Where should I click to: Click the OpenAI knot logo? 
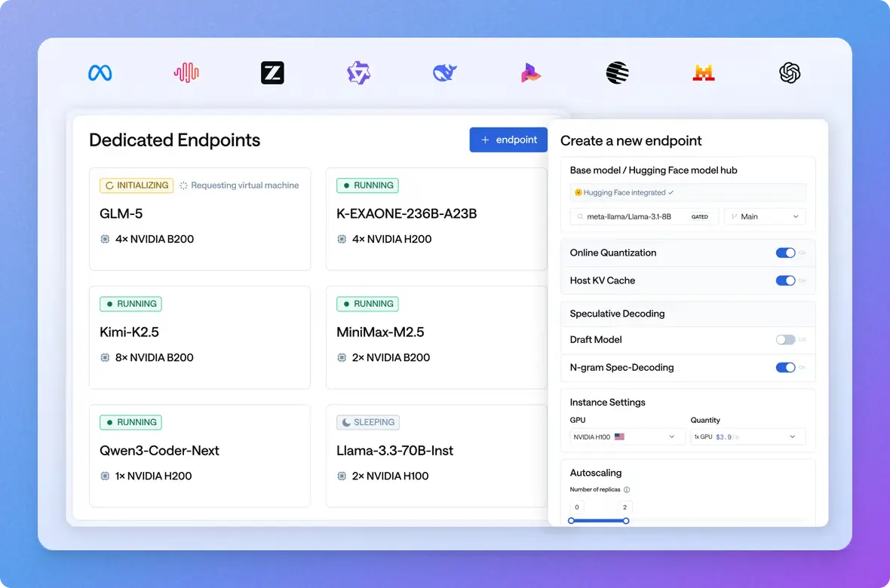coord(790,72)
